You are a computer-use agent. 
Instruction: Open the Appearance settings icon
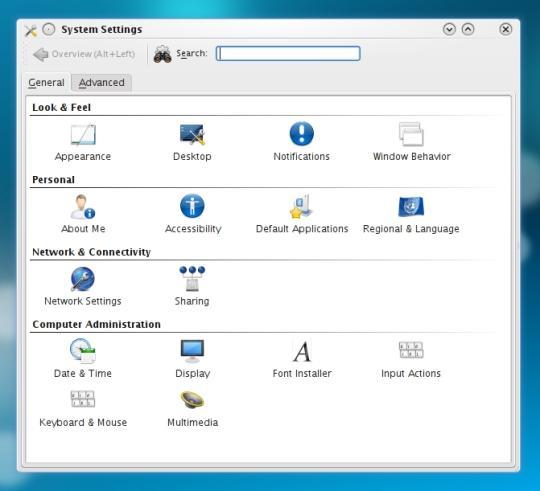tap(83, 135)
